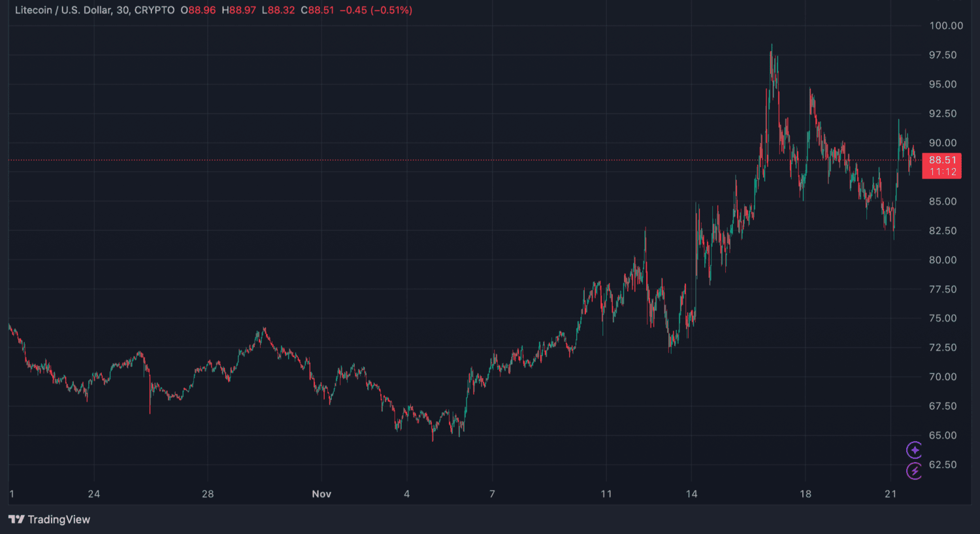
Task: Click the 21 date on time axis
Action: pyautogui.click(x=890, y=494)
